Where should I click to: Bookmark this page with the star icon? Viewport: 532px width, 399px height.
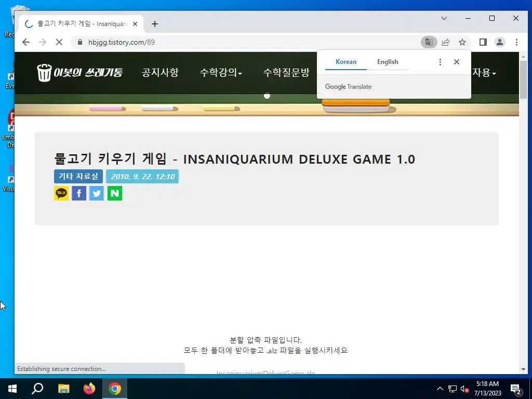462,42
